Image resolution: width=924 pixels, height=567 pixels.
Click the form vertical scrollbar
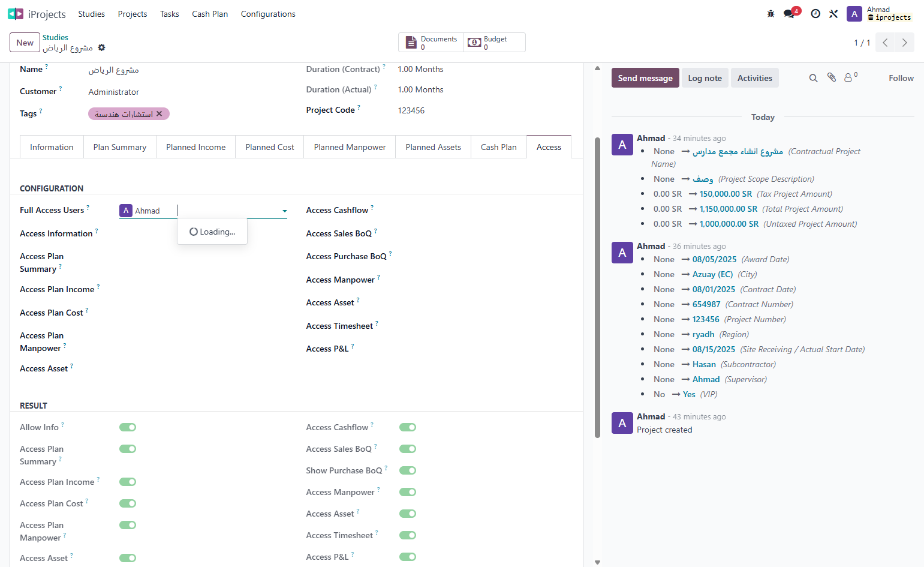[597, 288]
